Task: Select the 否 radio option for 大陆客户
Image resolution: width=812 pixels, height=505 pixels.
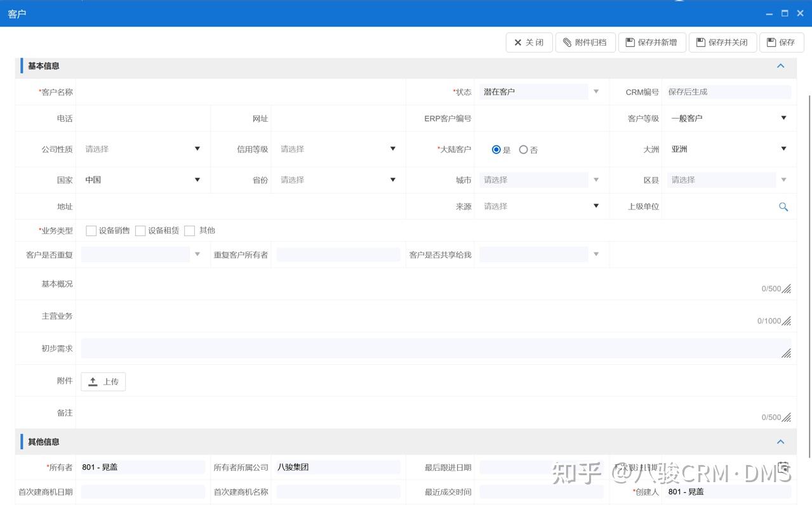Action: (x=523, y=150)
